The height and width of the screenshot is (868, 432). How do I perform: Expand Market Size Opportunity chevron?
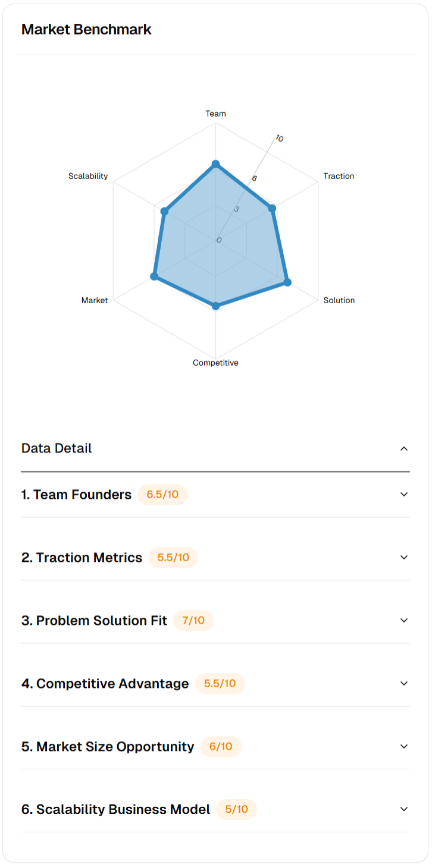coord(404,746)
